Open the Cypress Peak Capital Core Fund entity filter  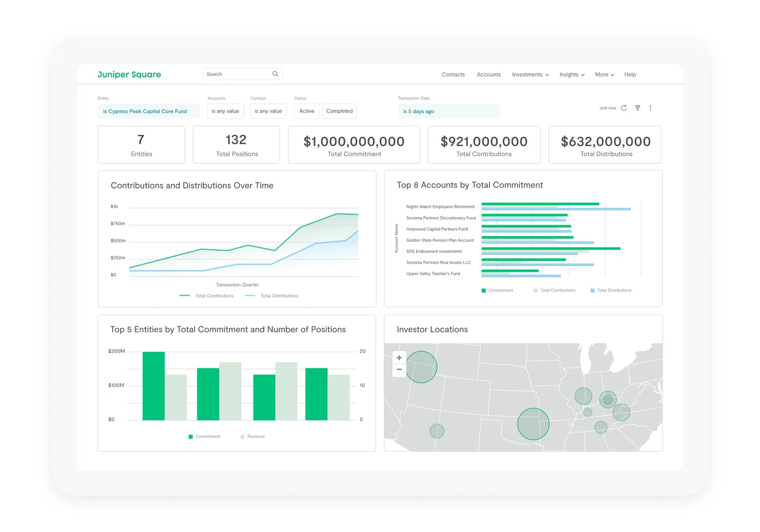pyautogui.click(x=148, y=111)
